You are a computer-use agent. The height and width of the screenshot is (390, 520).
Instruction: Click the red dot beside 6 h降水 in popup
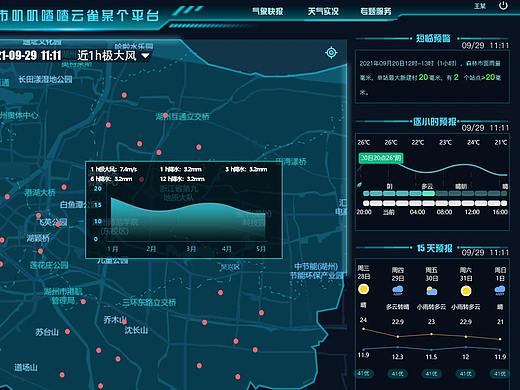point(141,179)
